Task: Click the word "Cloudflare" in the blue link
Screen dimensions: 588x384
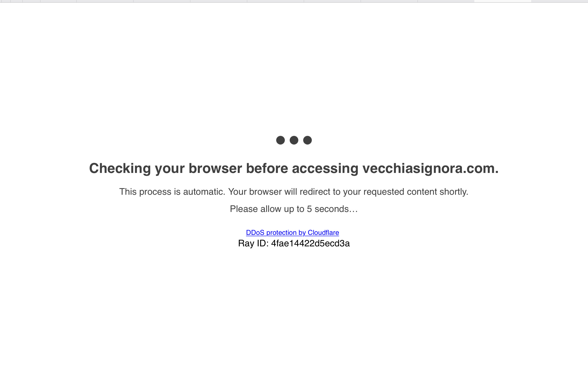Action: pos(323,233)
